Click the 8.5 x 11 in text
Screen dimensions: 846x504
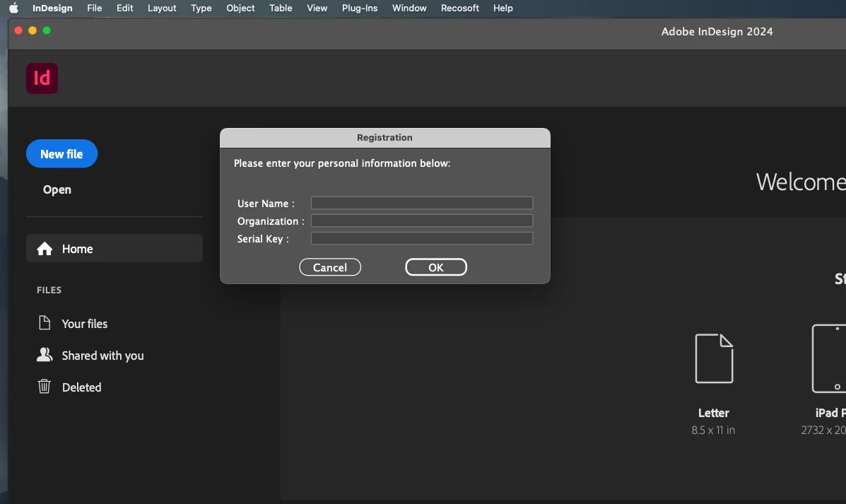coord(713,430)
